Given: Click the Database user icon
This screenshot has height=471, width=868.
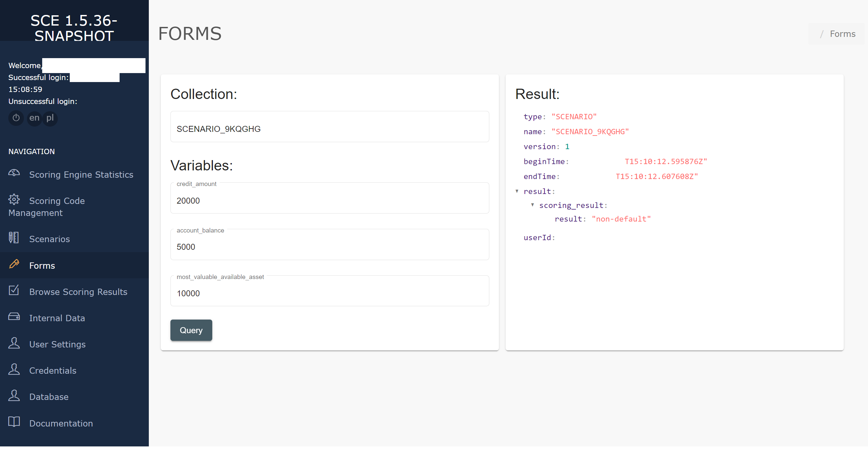Looking at the screenshot, I should 14,396.
